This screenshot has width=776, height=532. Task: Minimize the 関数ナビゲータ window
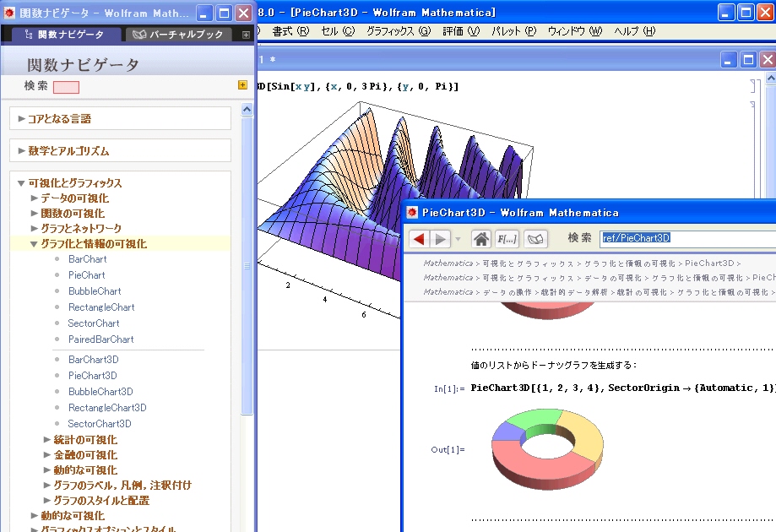coord(203,14)
